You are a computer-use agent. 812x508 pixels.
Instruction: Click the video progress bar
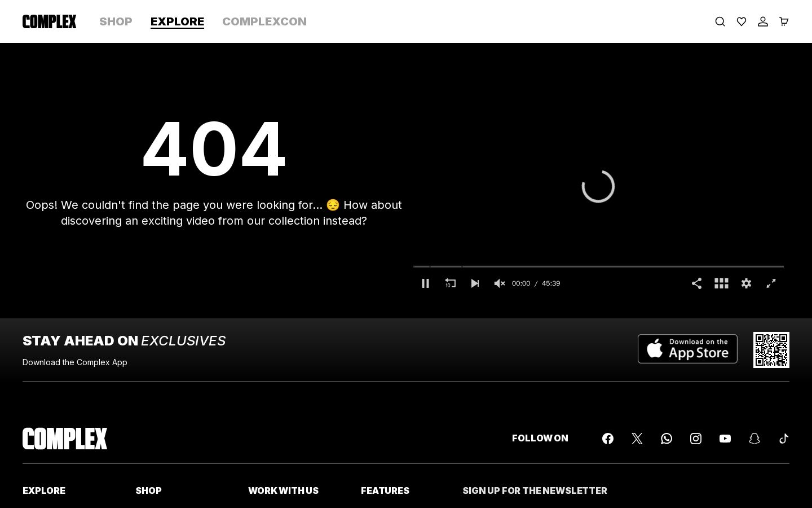(x=598, y=266)
